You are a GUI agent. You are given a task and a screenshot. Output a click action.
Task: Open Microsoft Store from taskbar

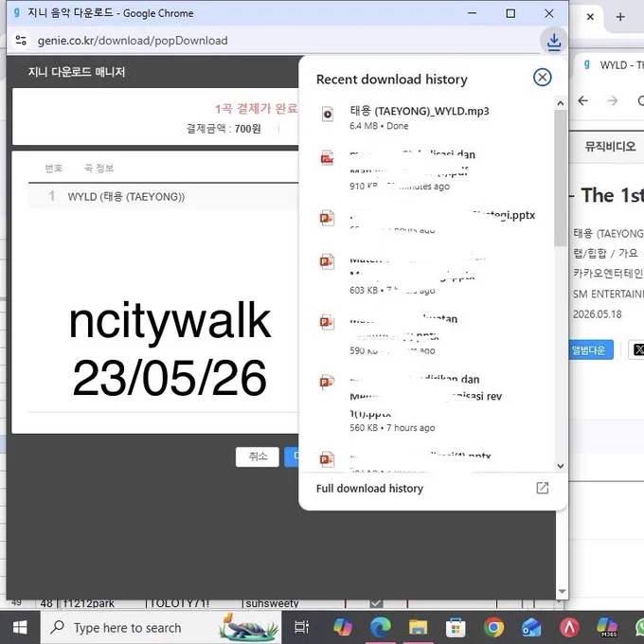tap(456, 628)
